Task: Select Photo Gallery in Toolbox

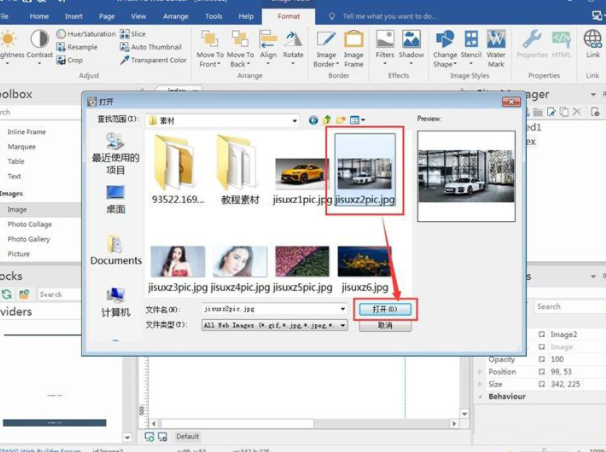Action: tap(29, 239)
